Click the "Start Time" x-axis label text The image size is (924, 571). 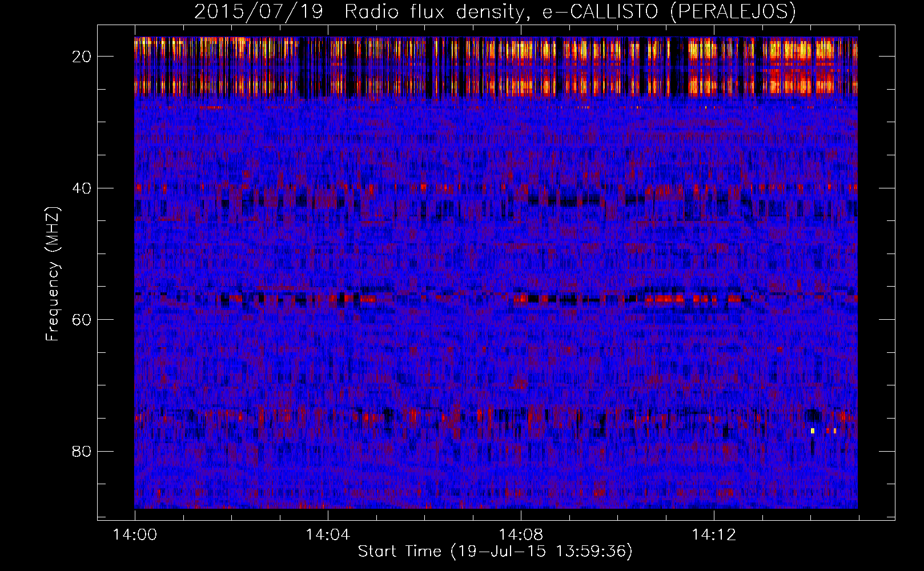399,552
